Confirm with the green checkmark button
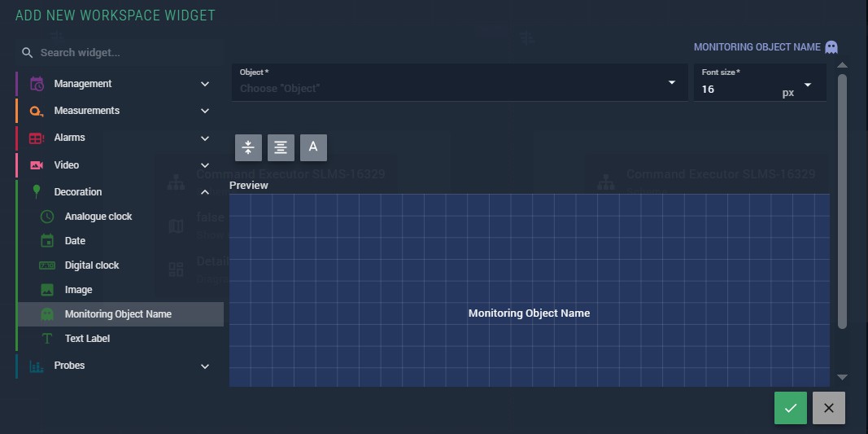 pos(790,408)
